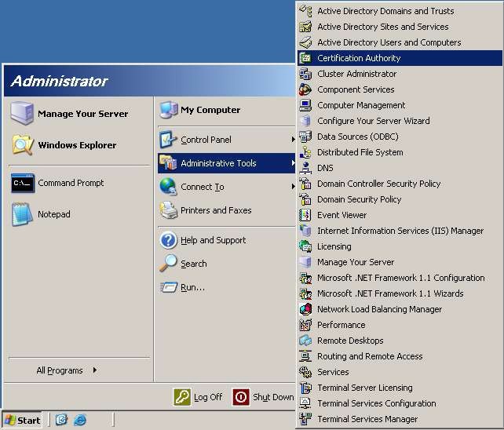The height and width of the screenshot is (430, 504).
Task: Click the Network Load Balancing Manager icon
Action: coord(305,309)
